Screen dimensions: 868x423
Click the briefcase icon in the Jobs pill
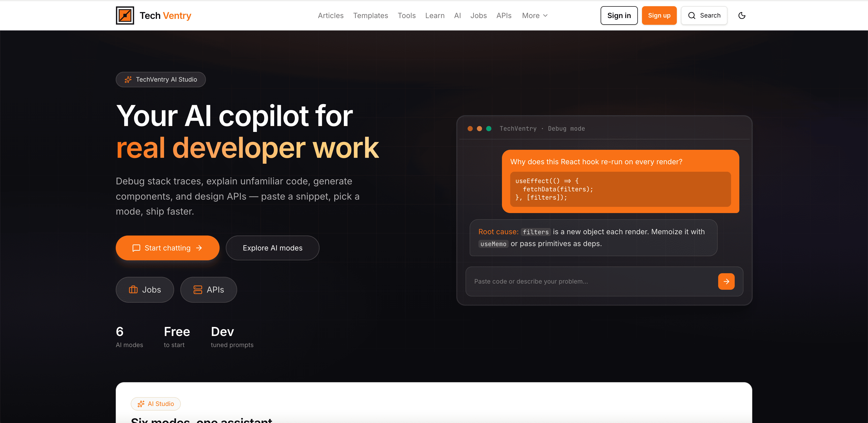click(133, 290)
